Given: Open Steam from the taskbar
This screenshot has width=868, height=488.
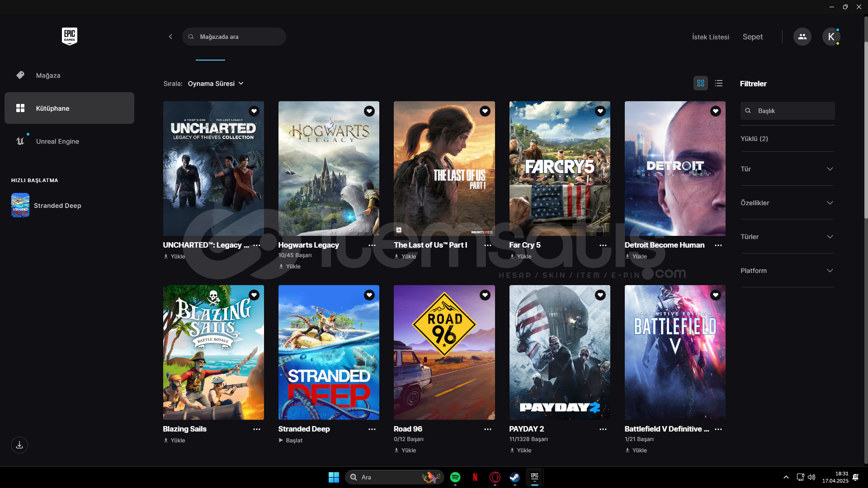Looking at the screenshot, I should (x=515, y=477).
